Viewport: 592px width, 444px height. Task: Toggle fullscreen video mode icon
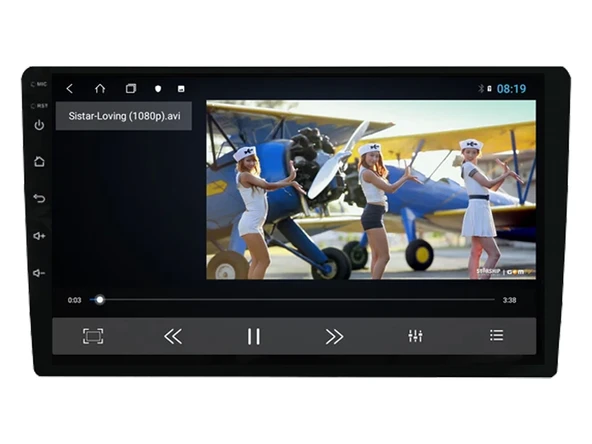tap(93, 336)
